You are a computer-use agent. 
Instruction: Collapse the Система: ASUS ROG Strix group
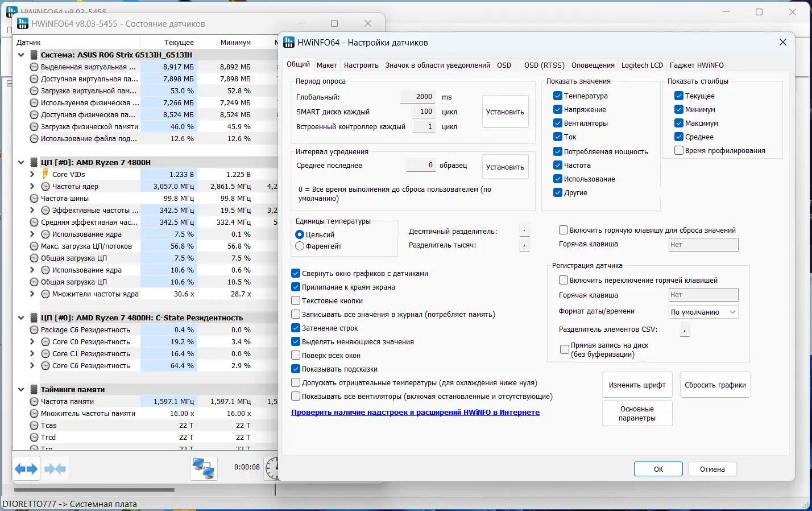(x=21, y=55)
